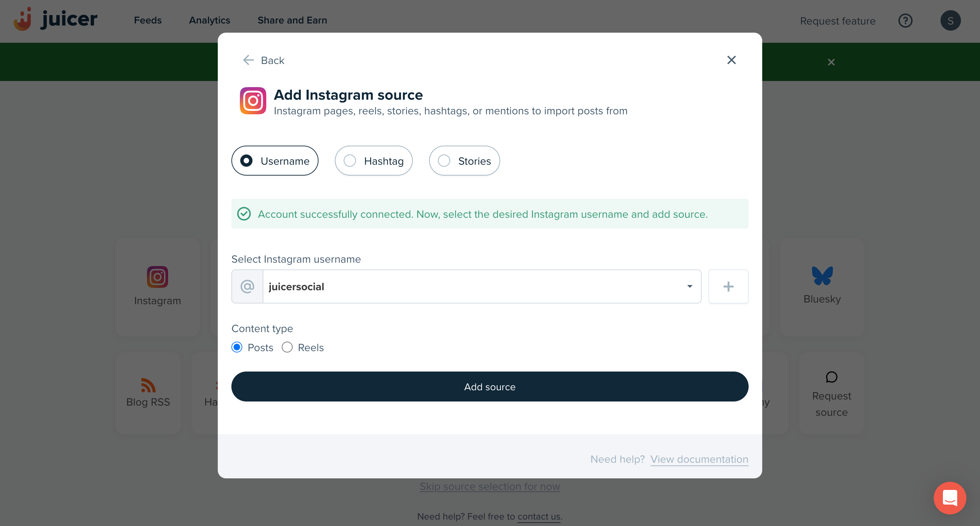Select the Hashtag source option
Image resolution: width=980 pixels, height=526 pixels.
(x=374, y=161)
